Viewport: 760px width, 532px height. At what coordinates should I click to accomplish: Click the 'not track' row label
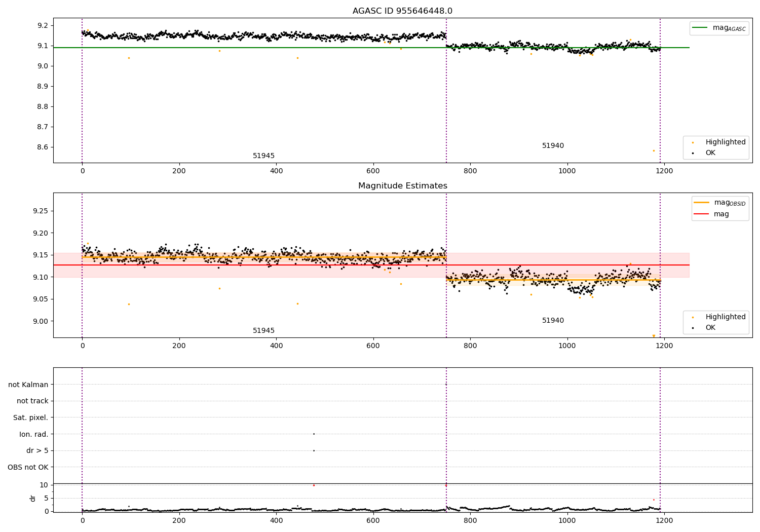(32, 401)
